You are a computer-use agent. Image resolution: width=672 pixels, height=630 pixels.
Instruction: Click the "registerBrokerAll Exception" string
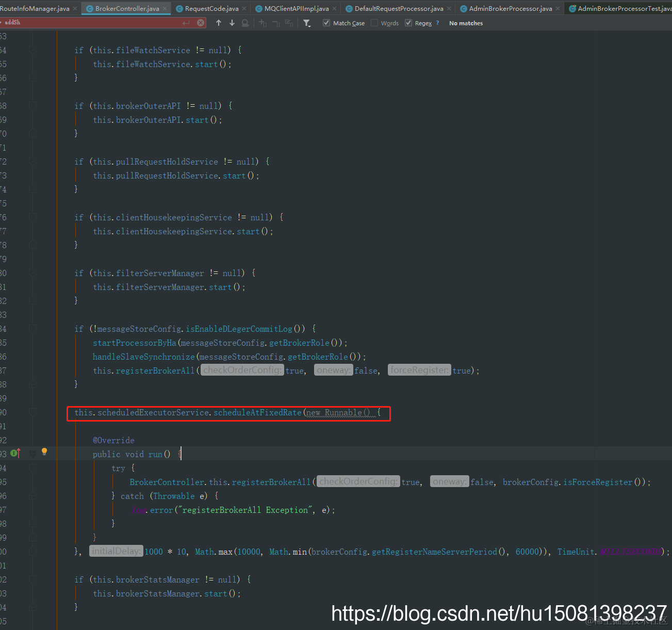[245, 510]
